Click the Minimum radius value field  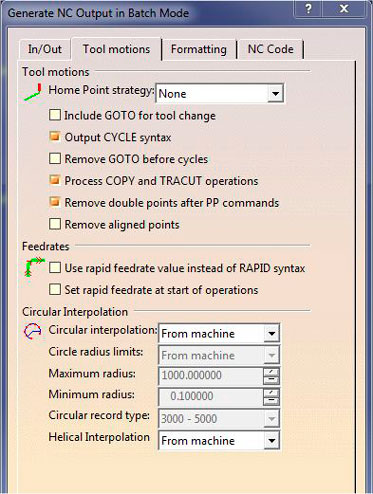pos(211,396)
